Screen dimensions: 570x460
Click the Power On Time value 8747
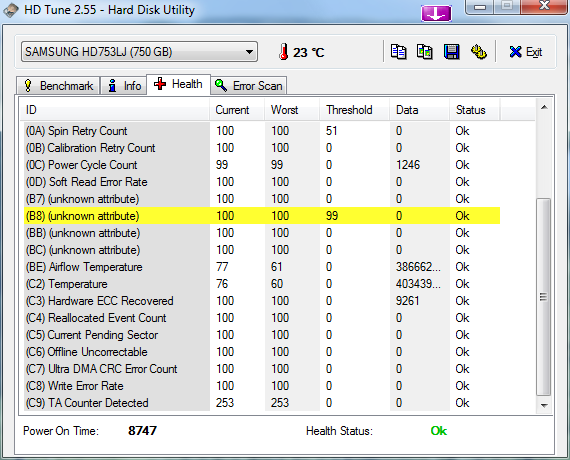(x=142, y=431)
